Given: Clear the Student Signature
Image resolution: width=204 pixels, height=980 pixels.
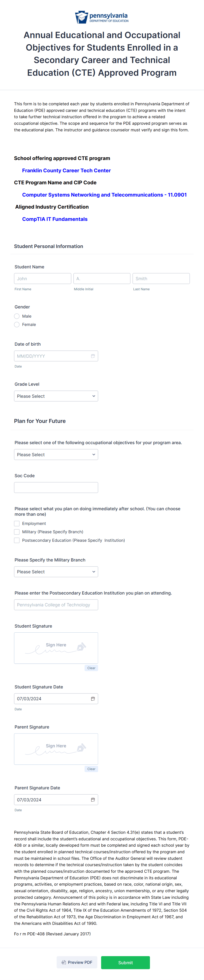Looking at the screenshot, I should point(91,668).
